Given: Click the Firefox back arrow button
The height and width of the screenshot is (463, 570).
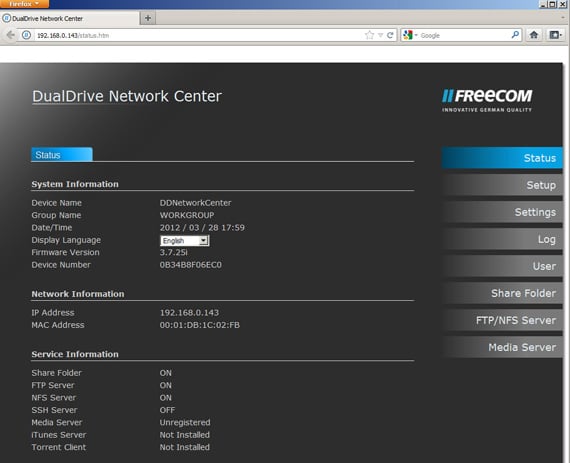Looking at the screenshot, I should click(11, 35).
